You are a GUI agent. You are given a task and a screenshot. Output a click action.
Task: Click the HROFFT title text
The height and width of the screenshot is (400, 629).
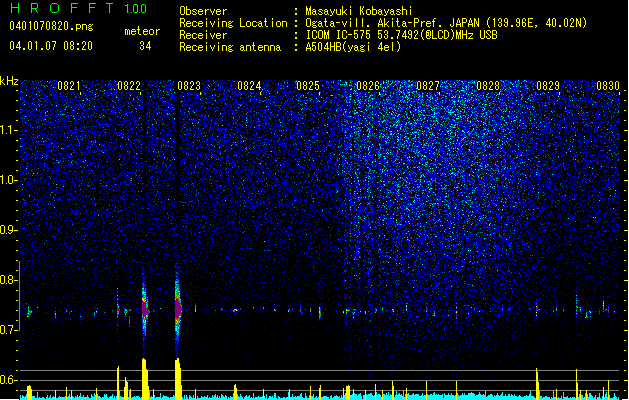(63, 8)
